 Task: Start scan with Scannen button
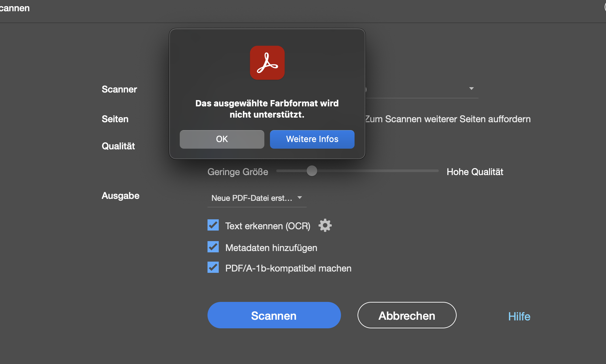274,315
